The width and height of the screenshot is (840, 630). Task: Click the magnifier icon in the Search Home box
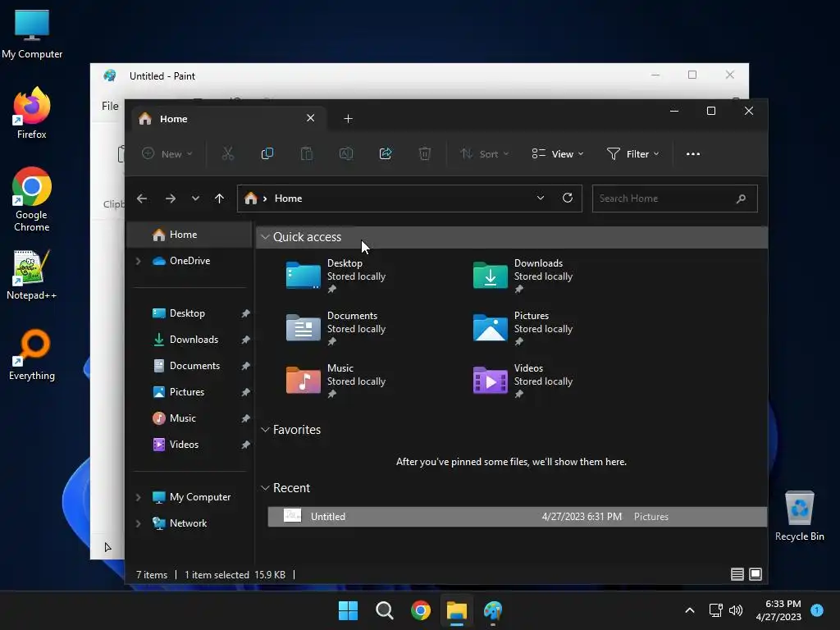(x=742, y=199)
